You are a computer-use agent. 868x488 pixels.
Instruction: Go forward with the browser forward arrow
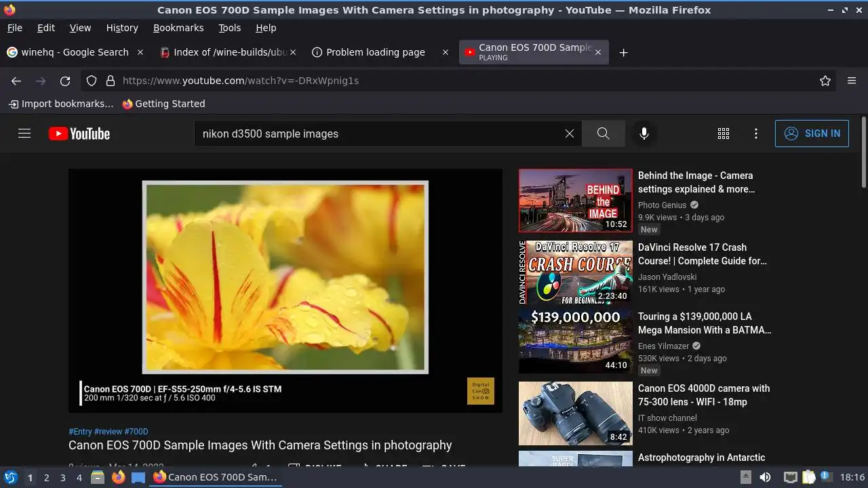pyautogui.click(x=41, y=81)
